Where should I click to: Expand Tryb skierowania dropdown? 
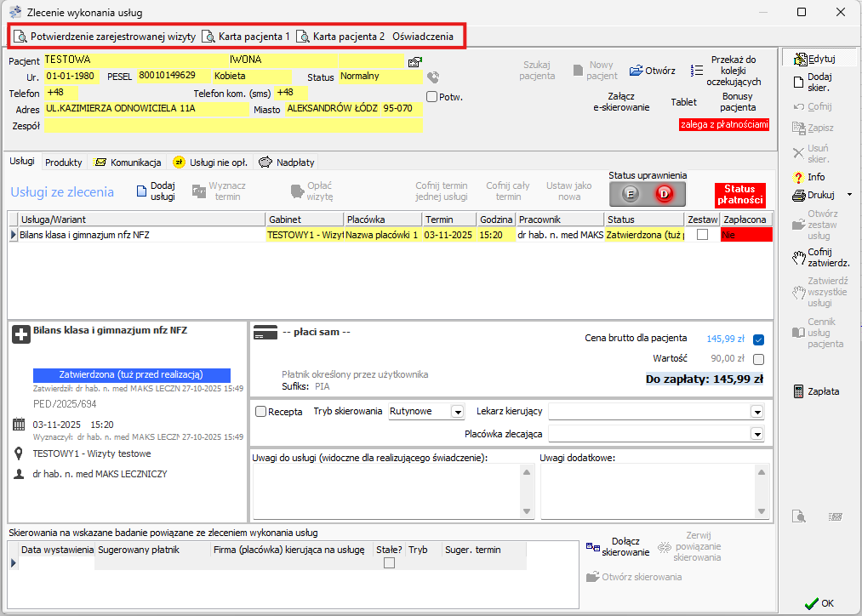click(x=458, y=412)
